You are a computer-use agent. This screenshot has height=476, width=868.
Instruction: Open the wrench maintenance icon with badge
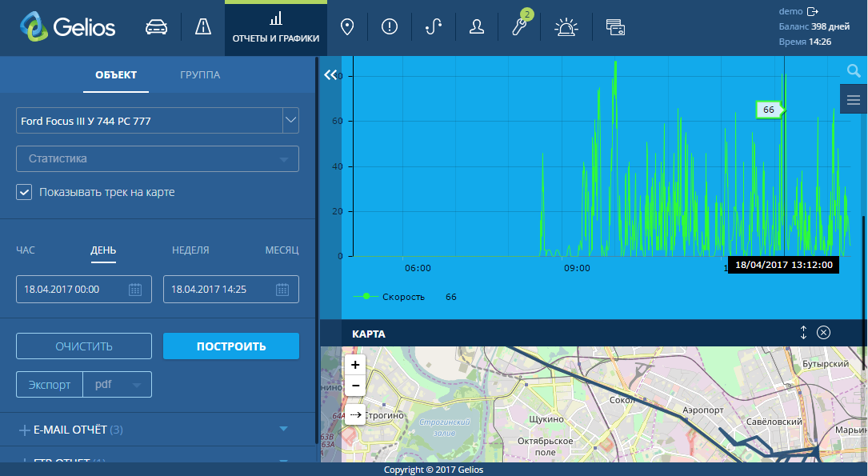tap(520, 27)
